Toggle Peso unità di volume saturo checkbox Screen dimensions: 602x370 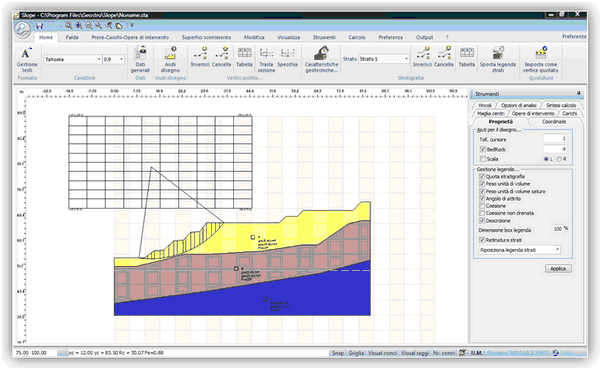[x=482, y=191]
